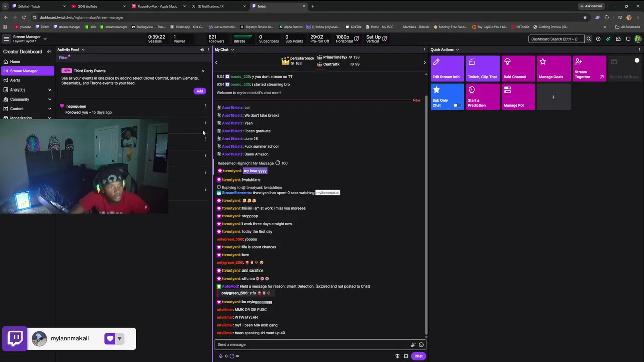Open the help question mark icon
This screenshot has width=644, height=362.
pos(598,39)
